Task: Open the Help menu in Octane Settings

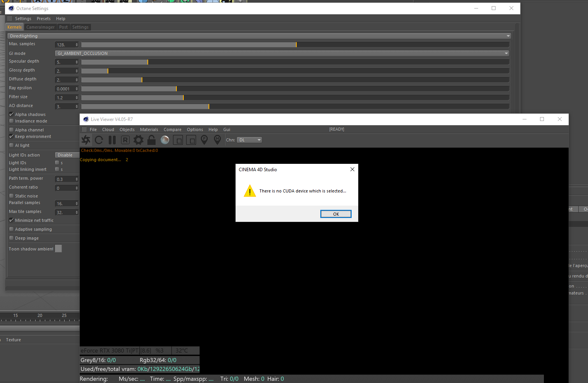Action: pyautogui.click(x=61, y=19)
